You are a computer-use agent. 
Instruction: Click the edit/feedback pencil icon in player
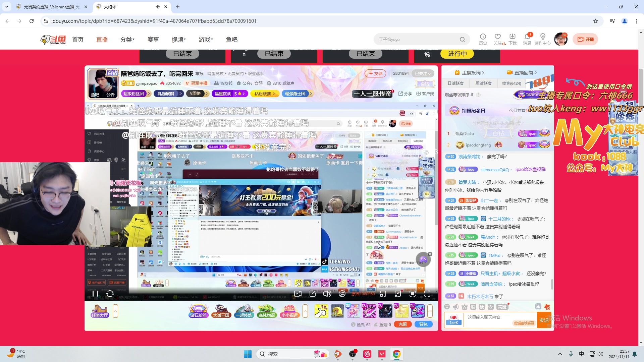[313, 294]
